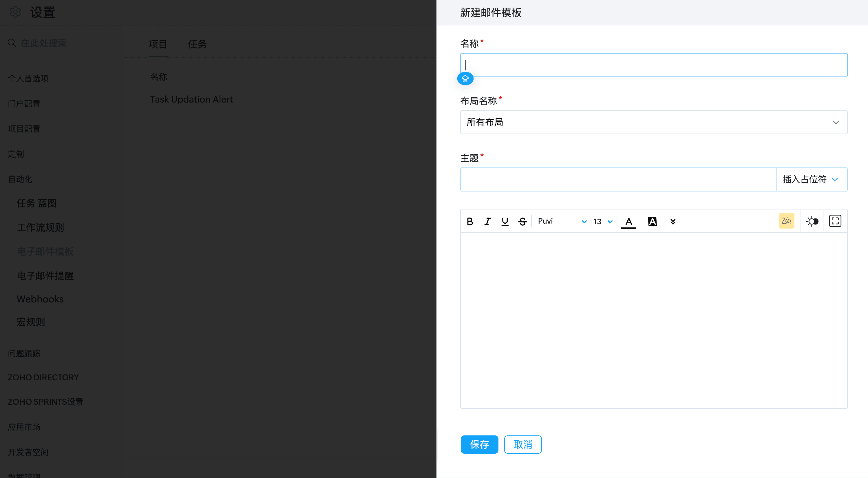Click the underline icon
This screenshot has height=478, width=868.
(x=505, y=221)
